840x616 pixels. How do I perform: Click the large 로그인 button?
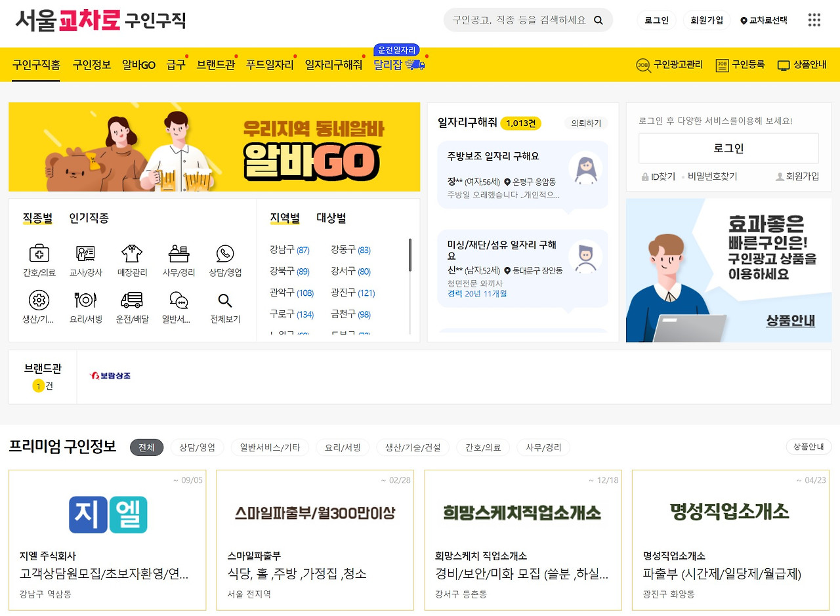click(x=728, y=148)
